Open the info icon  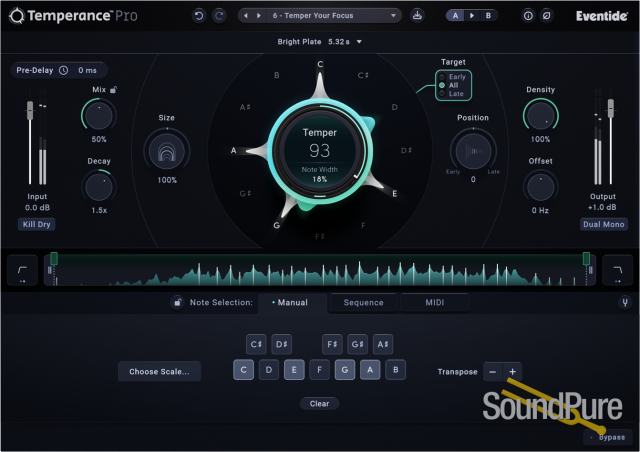click(528, 16)
